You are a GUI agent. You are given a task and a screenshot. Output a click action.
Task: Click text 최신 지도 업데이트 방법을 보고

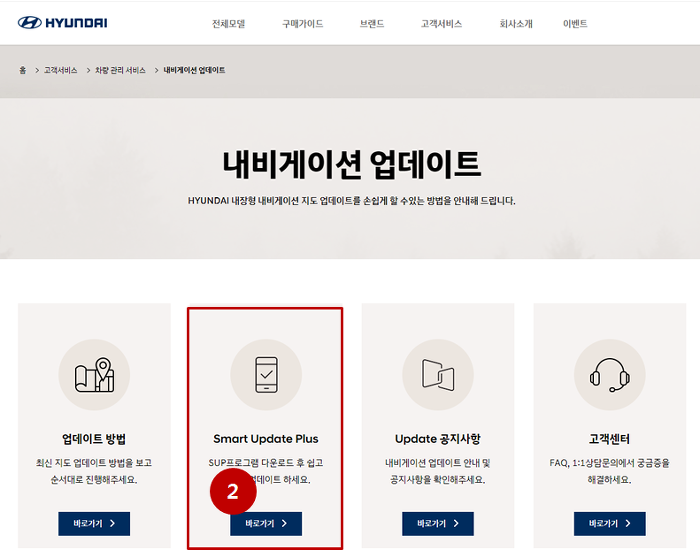coord(94,463)
